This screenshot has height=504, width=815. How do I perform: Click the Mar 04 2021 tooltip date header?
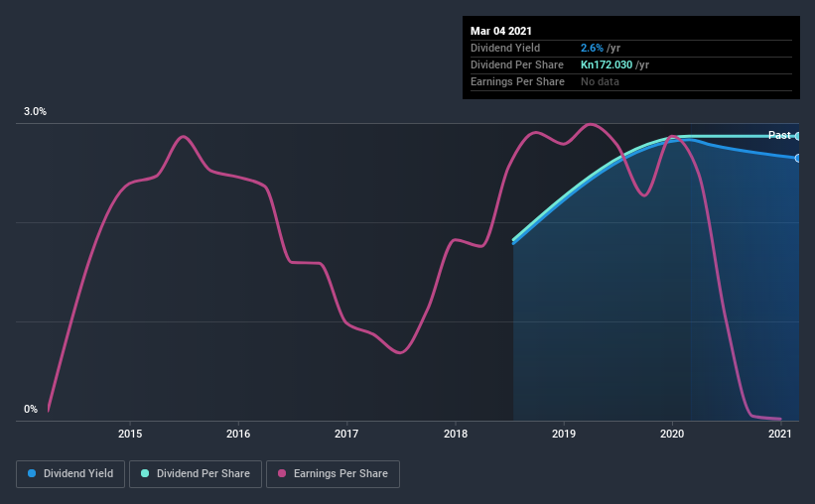[501, 31]
